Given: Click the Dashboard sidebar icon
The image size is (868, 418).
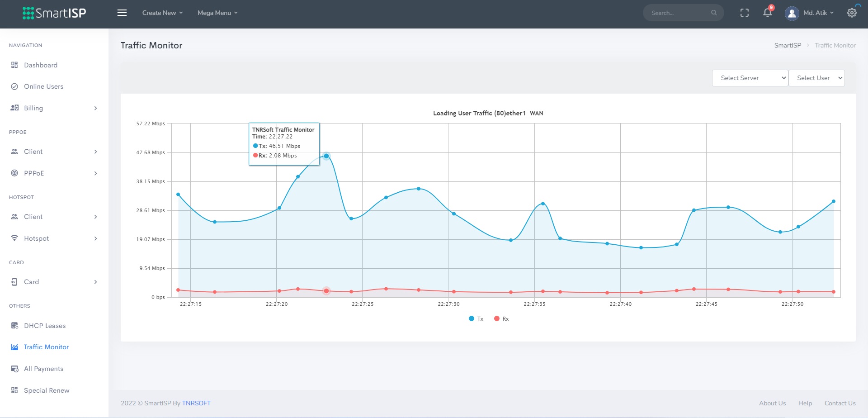Looking at the screenshot, I should coord(14,65).
